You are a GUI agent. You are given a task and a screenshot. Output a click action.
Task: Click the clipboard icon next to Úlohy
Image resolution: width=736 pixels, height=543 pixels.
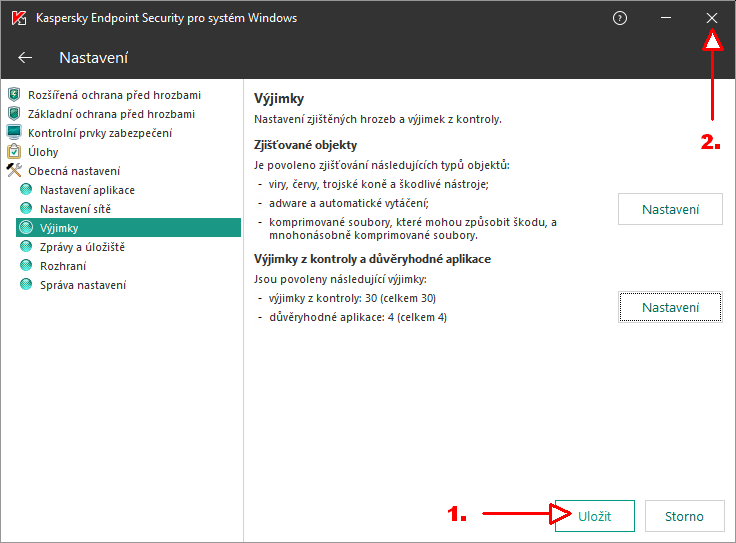click(14, 151)
